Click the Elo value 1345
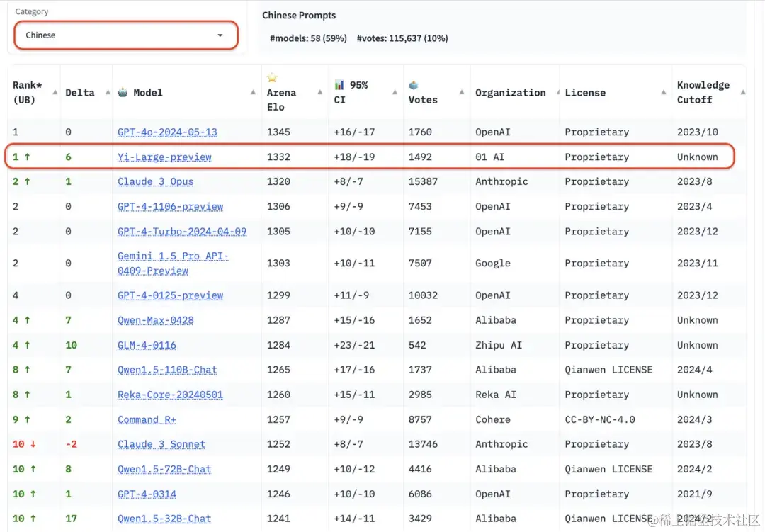Image resolution: width=765 pixels, height=532 pixels. [278, 132]
